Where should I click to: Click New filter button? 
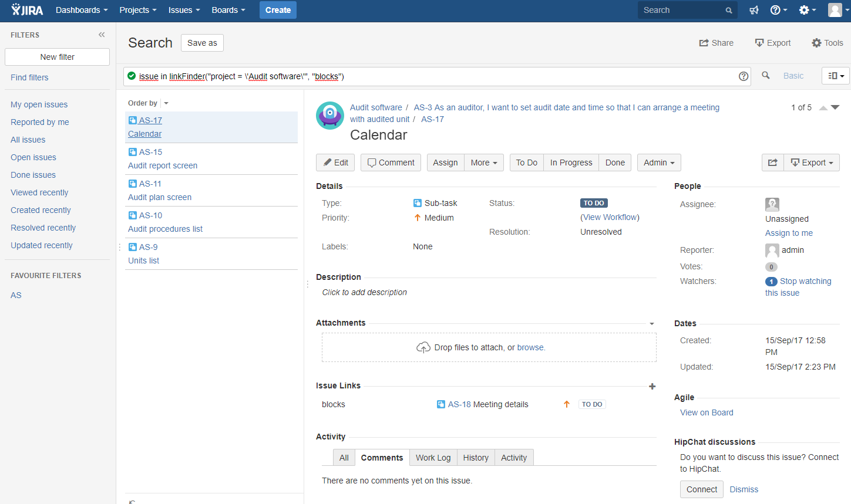(x=57, y=57)
